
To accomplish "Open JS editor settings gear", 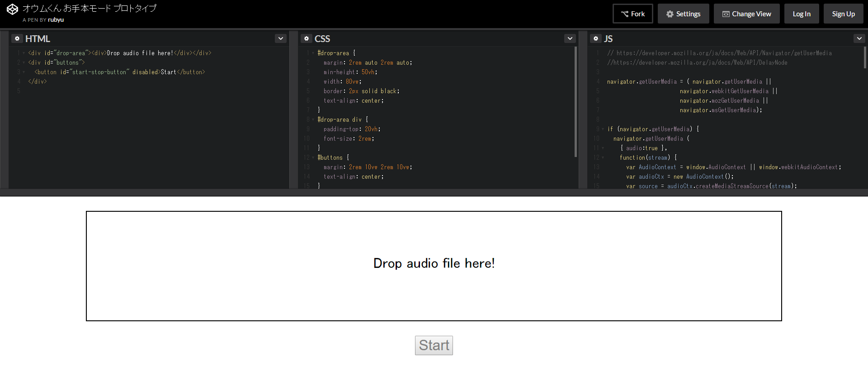I will click(x=596, y=38).
